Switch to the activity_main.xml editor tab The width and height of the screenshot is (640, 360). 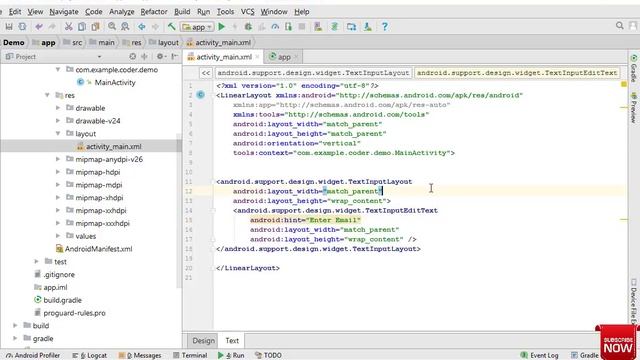(x=223, y=57)
